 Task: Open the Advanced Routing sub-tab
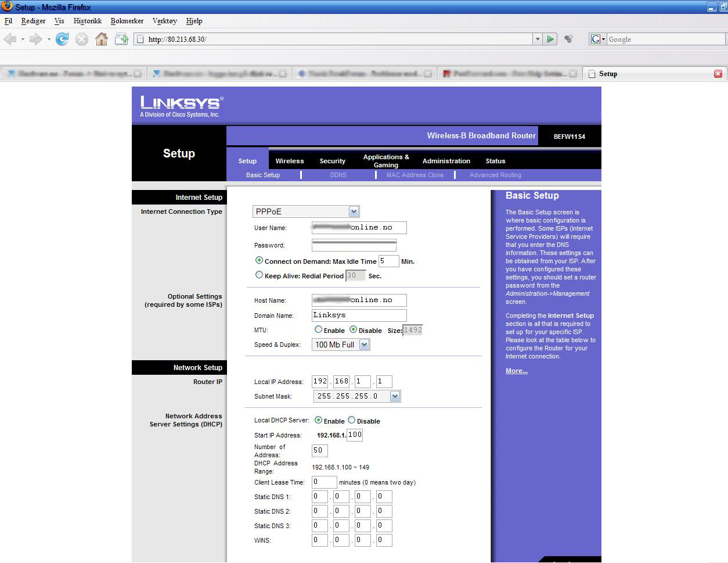click(x=495, y=175)
